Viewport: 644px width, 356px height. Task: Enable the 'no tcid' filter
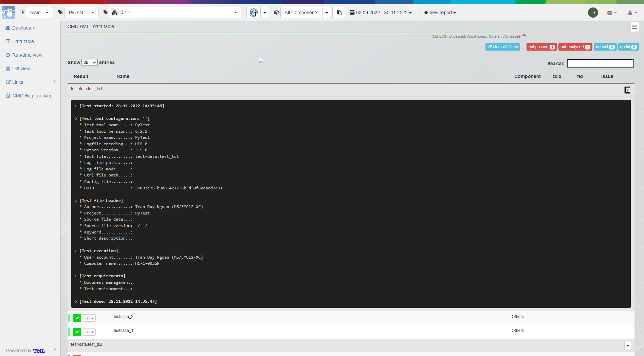click(x=605, y=46)
